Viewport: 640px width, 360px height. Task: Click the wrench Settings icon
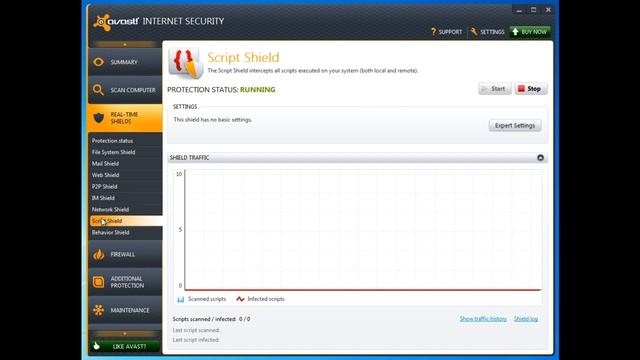(x=473, y=31)
